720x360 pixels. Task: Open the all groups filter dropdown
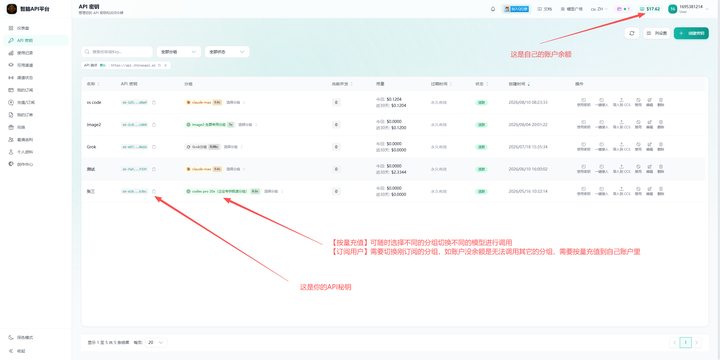coord(179,52)
